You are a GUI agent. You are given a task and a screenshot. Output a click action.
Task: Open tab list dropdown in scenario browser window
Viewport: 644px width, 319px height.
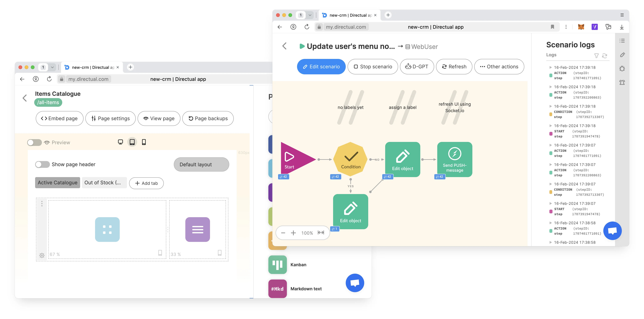[x=310, y=15]
